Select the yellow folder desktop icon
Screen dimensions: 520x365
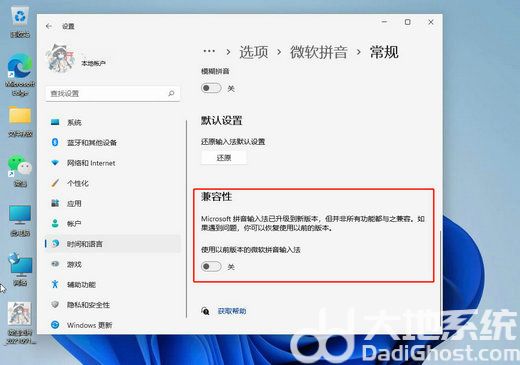[x=20, y=122]
